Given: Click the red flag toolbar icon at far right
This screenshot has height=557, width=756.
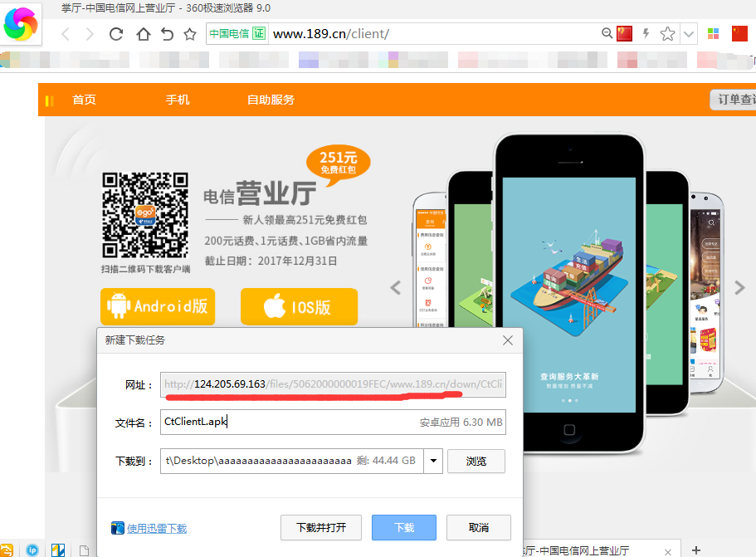Looking at the screenshot, I should click(x=739, y=33).
